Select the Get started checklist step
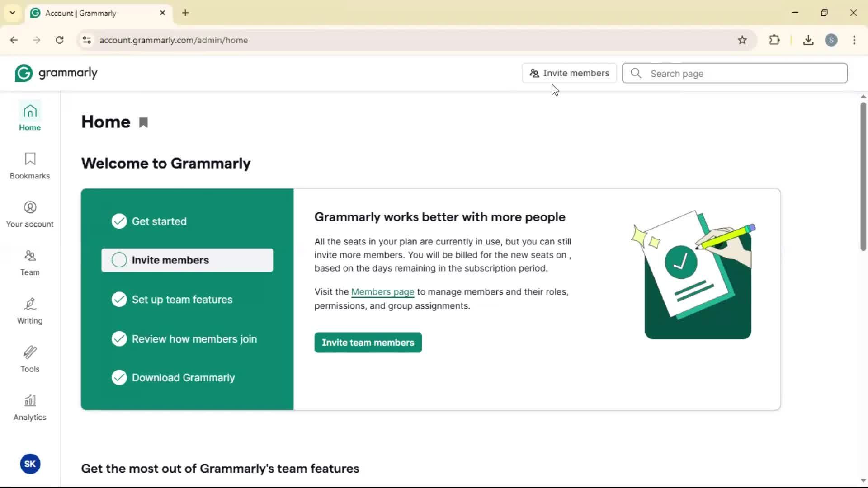Image resolution: width=868 pixels, height=488 pixels. point(159,221)
